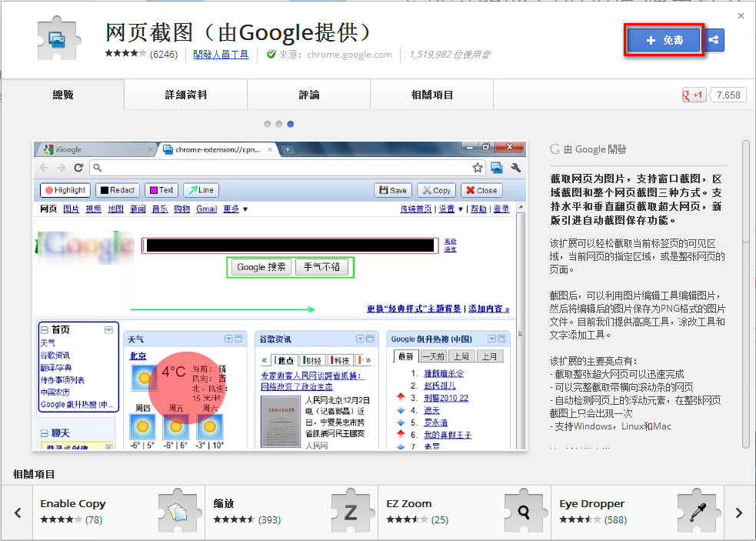Image resolution: width=756 pixels, height=541 pixels.
Task: Click Save button in the preview screenshot
Action: coord(393,190)
